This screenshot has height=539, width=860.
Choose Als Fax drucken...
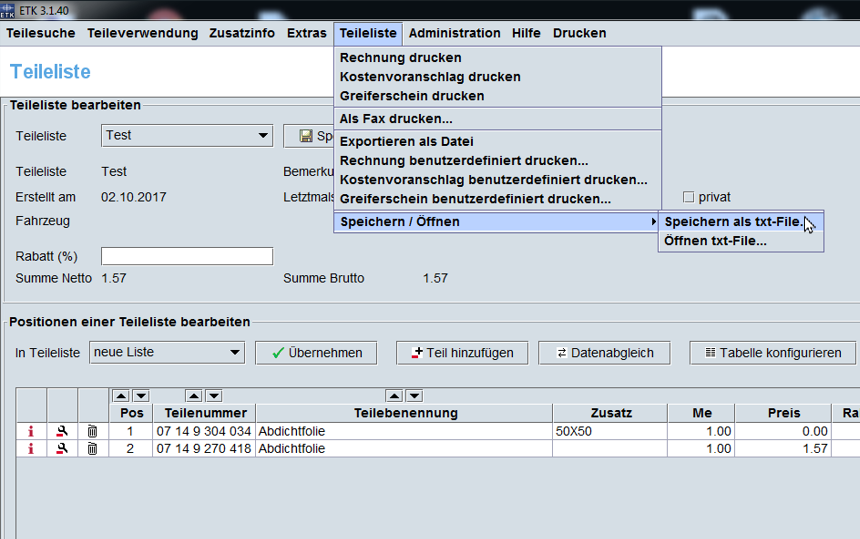(x=497, y=118)
